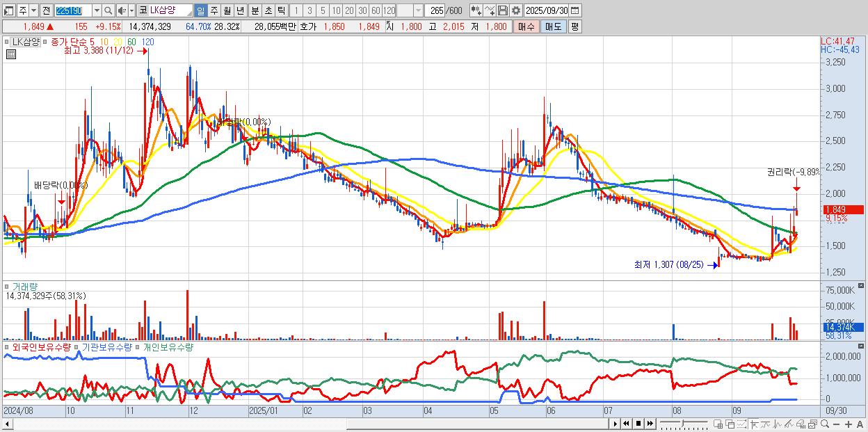Adjust the chart zoom slider in bottom toolbar
Viewport: 868px width, 432px height.
(x=684, y=424)
